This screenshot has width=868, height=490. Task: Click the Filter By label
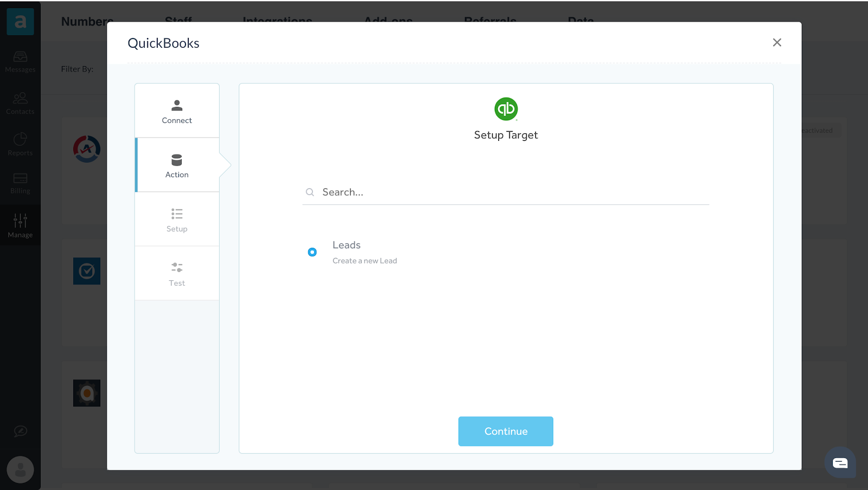(77, 69)
